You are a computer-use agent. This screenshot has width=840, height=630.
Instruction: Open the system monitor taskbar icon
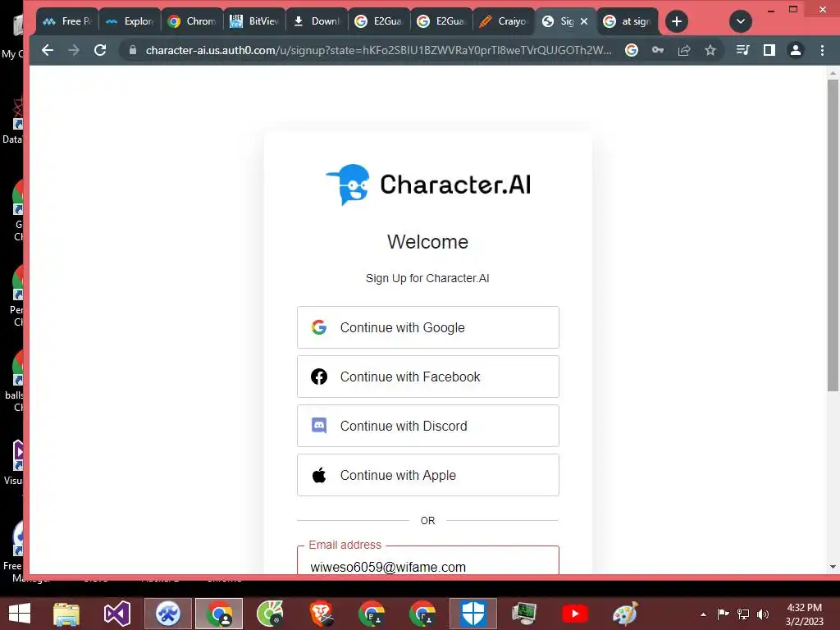[x=524, y=614]
